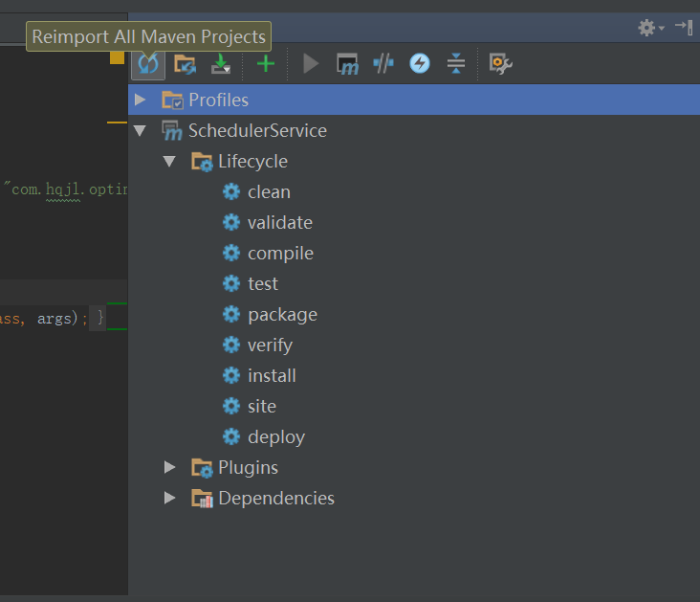Image resolution: width=700 pixels, height=602 pixels.
Task: Click the args parameter in editor code
Action: (x=54, y=319)
